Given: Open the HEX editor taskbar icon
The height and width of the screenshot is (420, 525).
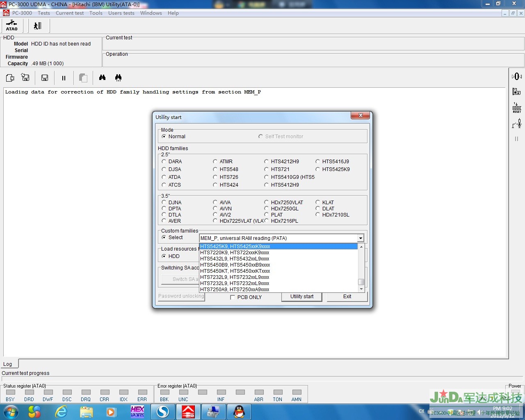Looking at the screenshot, I should point(137,412).
